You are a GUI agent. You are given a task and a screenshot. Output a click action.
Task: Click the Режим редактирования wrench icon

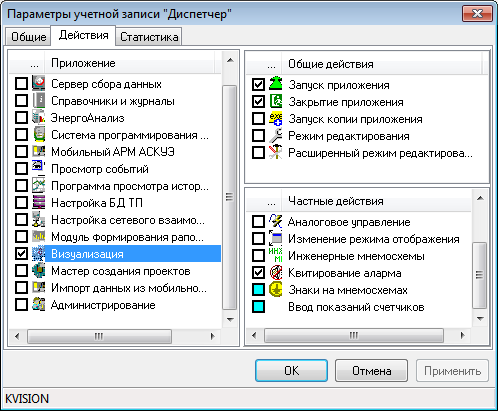coord(276,135)
